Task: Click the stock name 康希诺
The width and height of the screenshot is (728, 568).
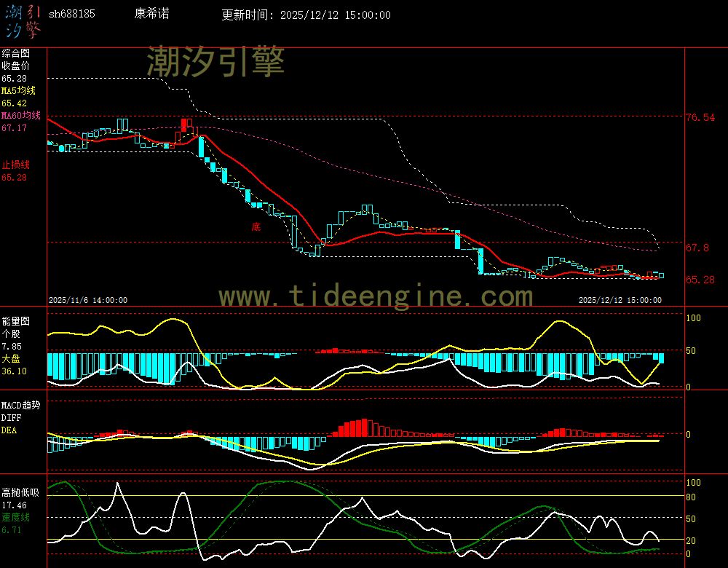Action: point(151,15)
